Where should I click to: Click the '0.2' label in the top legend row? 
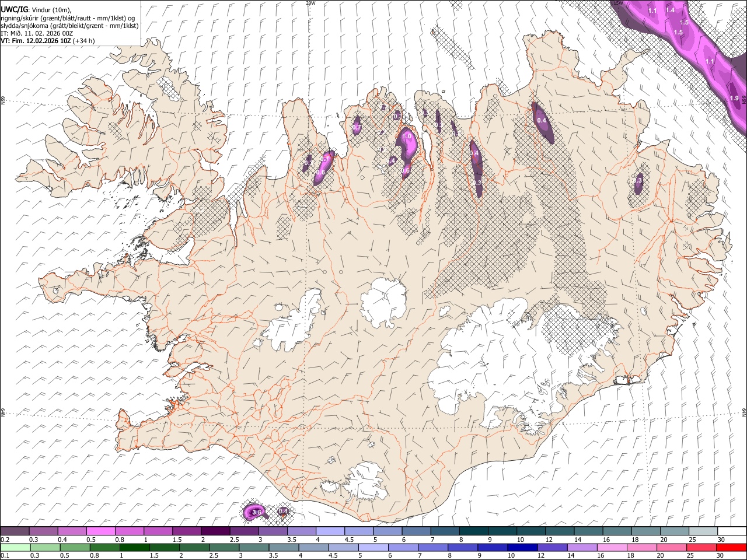pyautogui.click(x=6, y=540)
